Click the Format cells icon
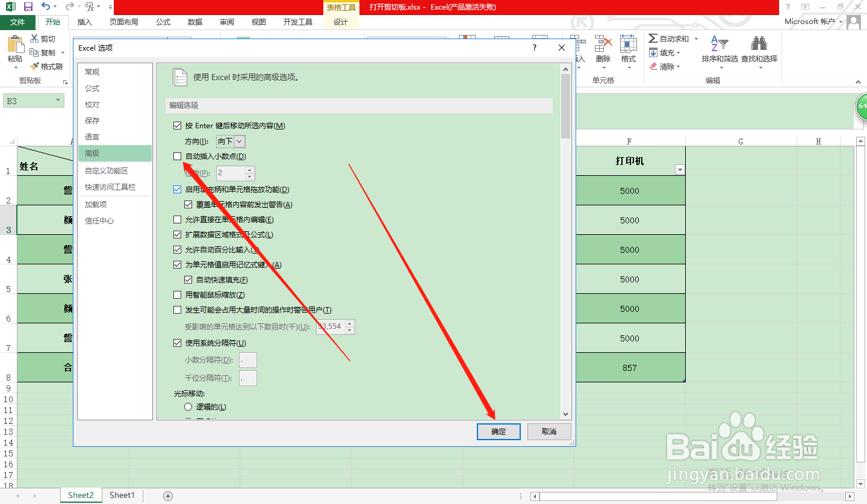Image resolution: width=867 pixels, height=504 pixels. click(629, 43)
